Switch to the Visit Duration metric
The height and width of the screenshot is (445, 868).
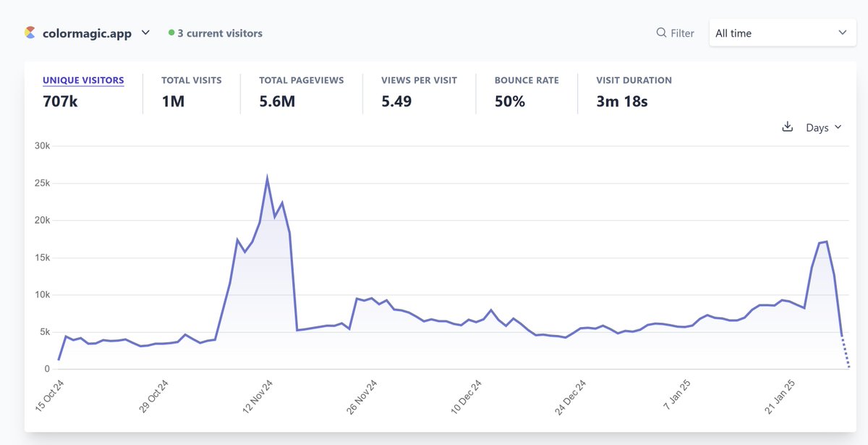click(x=634, y=91)
